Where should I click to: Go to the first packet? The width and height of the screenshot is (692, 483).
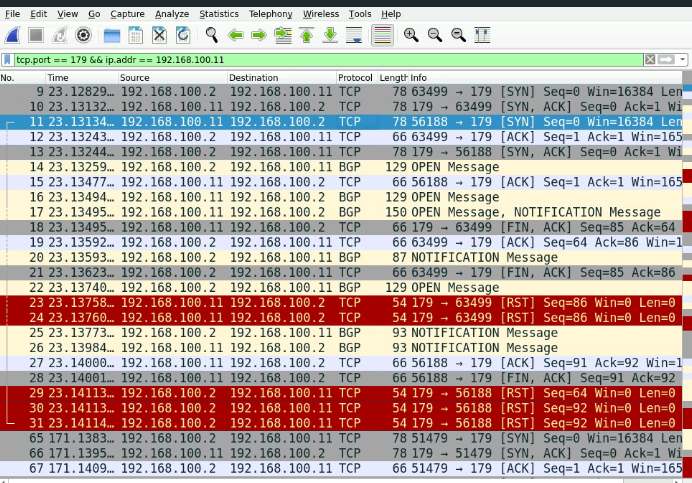pyautogui.click(x=306, y=35)
